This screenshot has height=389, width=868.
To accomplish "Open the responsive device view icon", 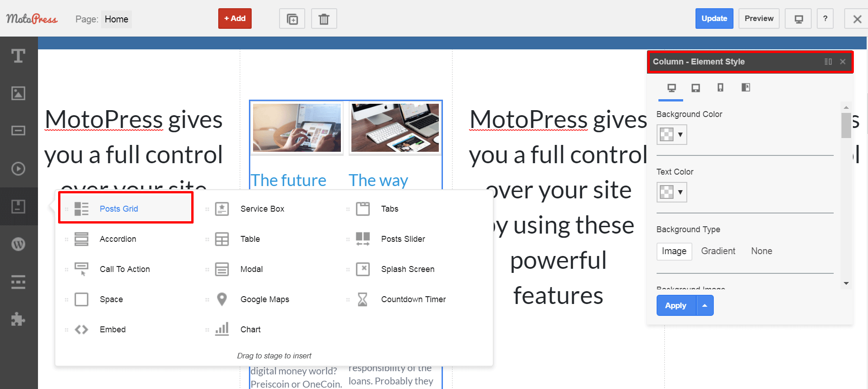I will click(x=798, y=19).
